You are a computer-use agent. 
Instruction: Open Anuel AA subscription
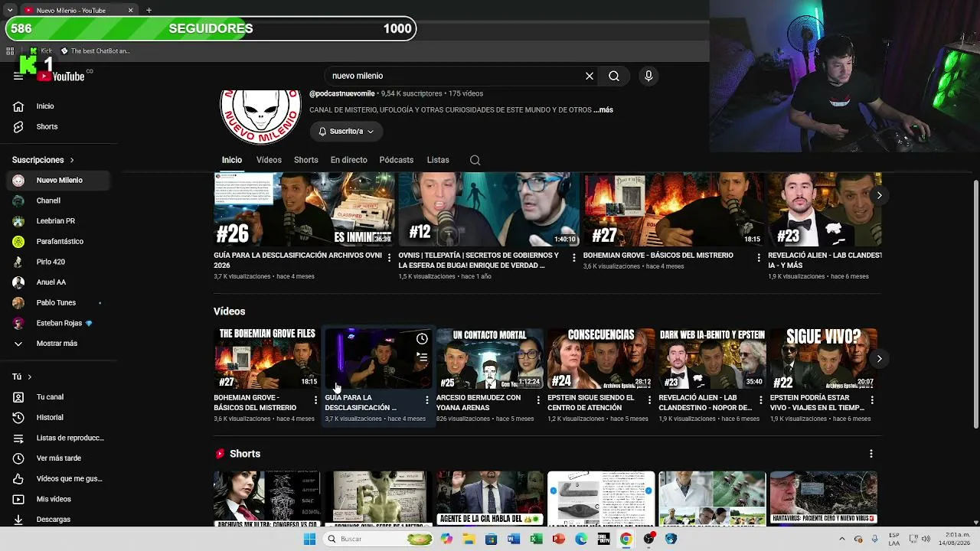pos(58,282)
